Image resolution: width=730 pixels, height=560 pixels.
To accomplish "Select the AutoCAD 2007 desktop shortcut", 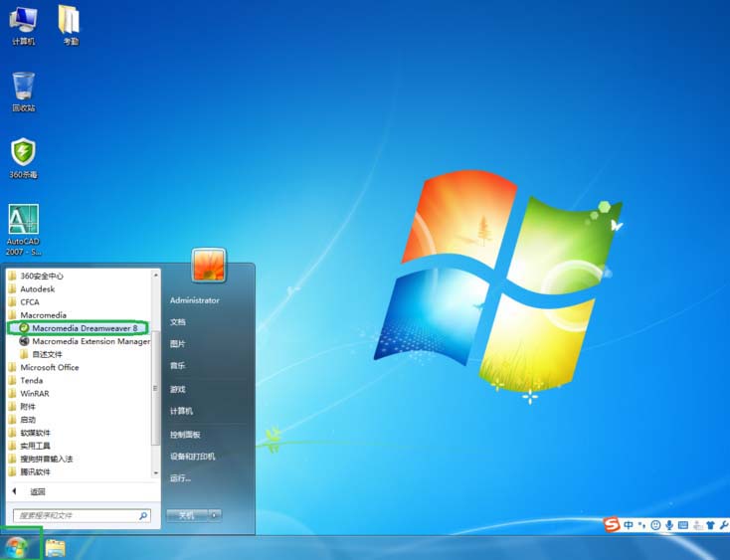I will click(23, 230).
